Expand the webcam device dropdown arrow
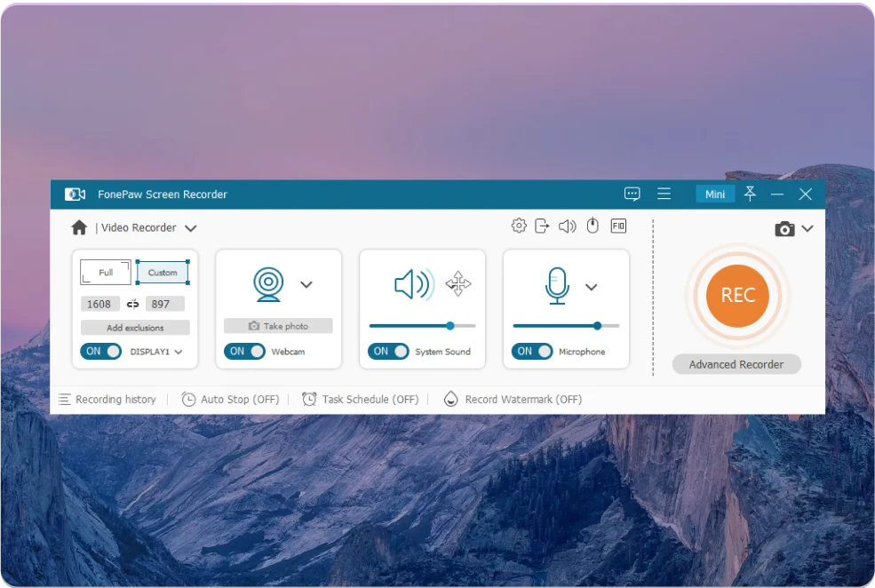This screenshot has height=588, width=875. click(306, 284)
